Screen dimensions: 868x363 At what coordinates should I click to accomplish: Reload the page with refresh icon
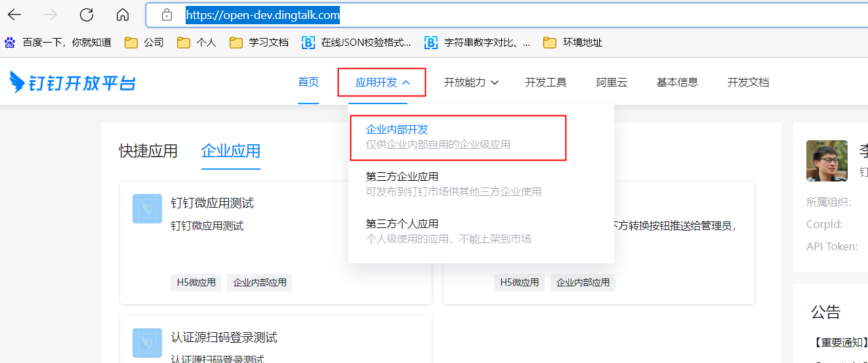(86, 14)
